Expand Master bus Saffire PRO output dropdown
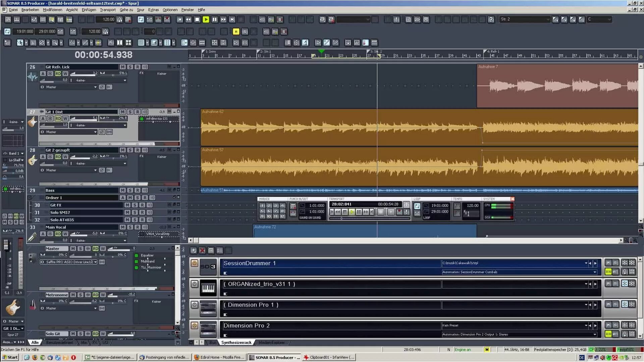 click(x=95, y=262)
